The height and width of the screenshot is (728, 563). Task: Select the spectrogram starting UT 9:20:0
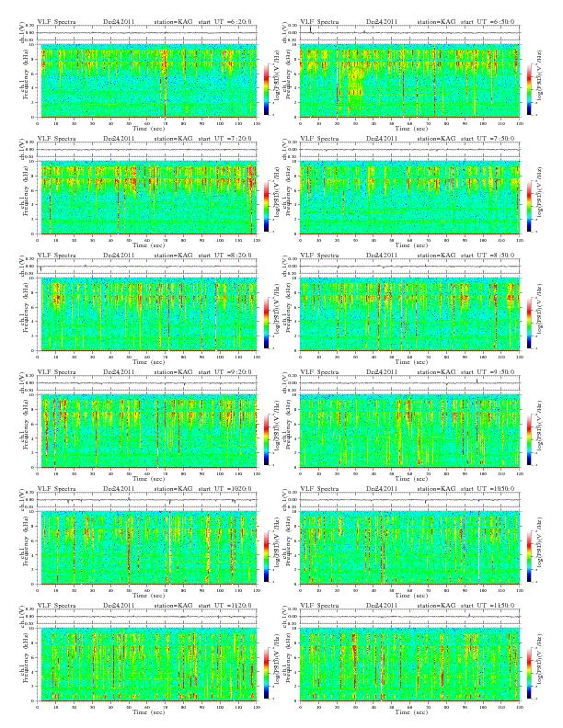pyautogui.click(x=147, y=431)
